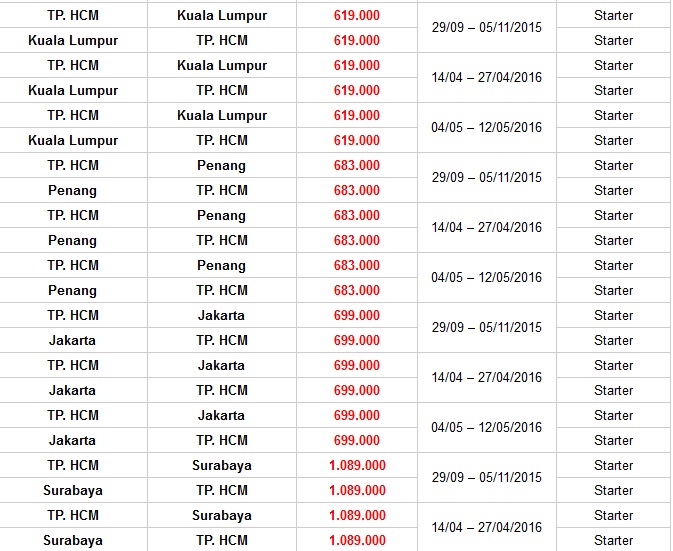
Task: Click the Surabaya date range 29/09 – 05/11/2015
Action: 487,477
